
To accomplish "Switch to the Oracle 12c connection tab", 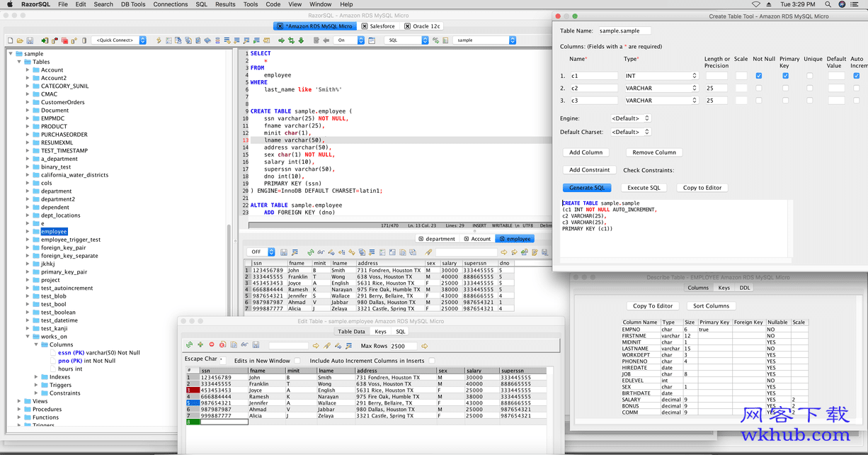I will click(422, 26).
